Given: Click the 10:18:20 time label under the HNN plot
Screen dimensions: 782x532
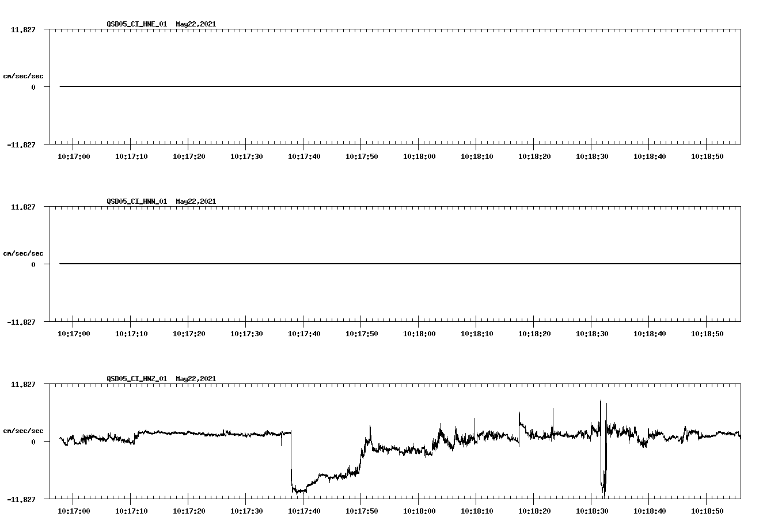Looking at the screenshot, I should [534, 334].
